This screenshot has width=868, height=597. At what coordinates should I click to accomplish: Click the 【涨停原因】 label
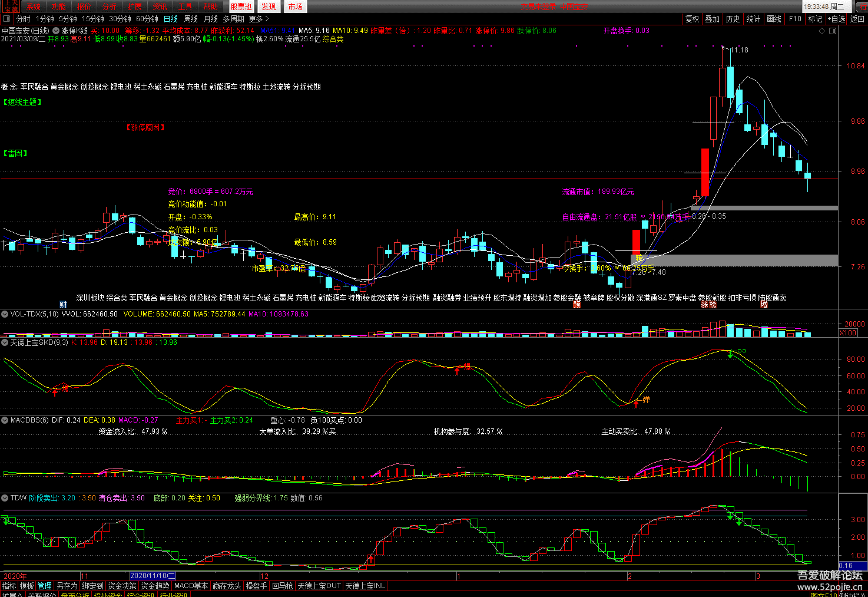coord(145,127)
